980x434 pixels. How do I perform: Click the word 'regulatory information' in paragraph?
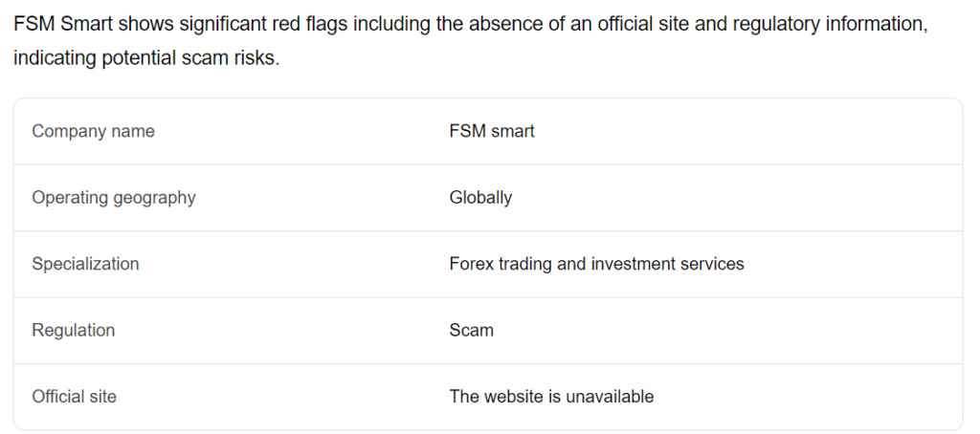pos(830,24)
